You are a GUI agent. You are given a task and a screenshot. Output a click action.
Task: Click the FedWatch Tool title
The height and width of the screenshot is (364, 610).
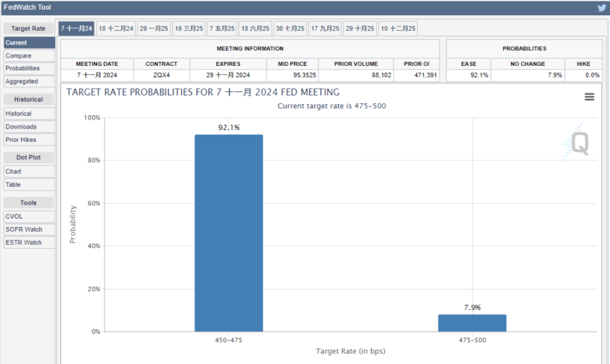click(x=27, y=7)
